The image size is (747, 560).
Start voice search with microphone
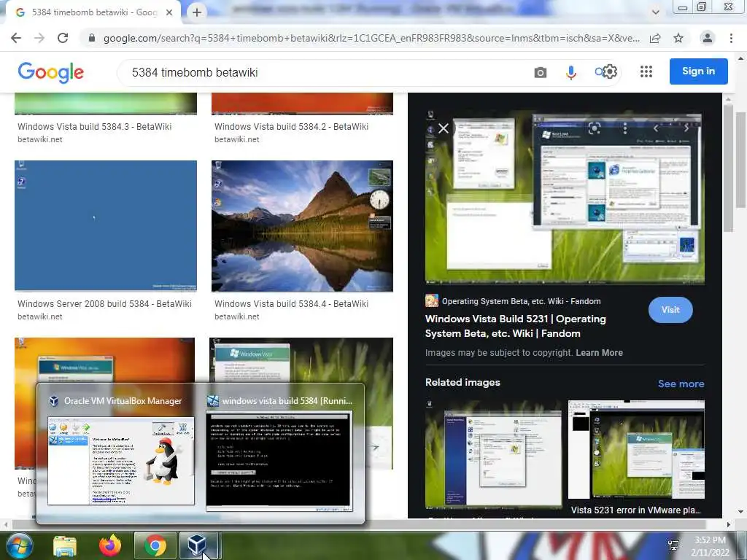[x=570, y=72]
